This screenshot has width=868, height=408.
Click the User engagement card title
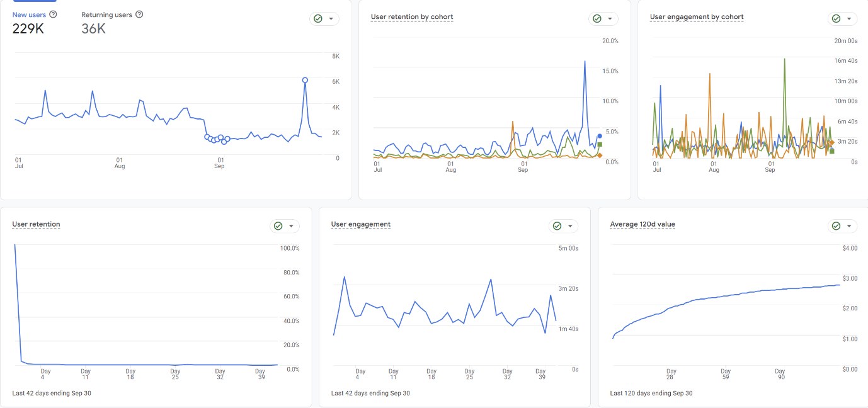[x=361, y=224]
